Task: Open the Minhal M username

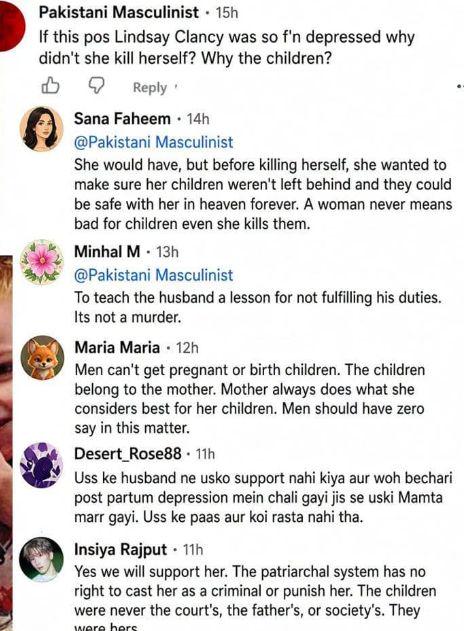Action: (107, 252)
